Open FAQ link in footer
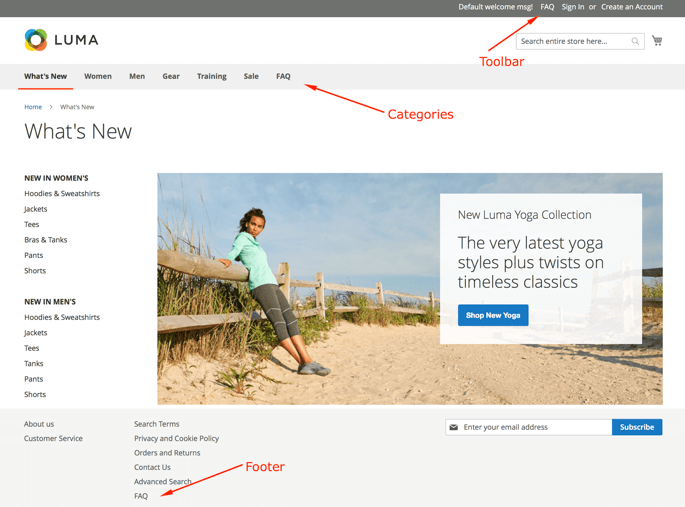Image resolution: width=685 pixels, height=507 pixels. tap(141, 496)
